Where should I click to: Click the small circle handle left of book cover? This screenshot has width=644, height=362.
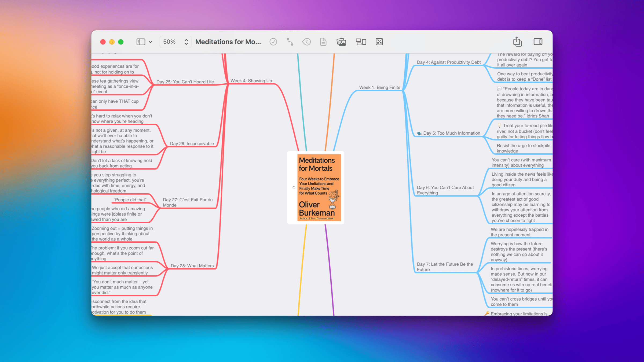tap(294, 187)
